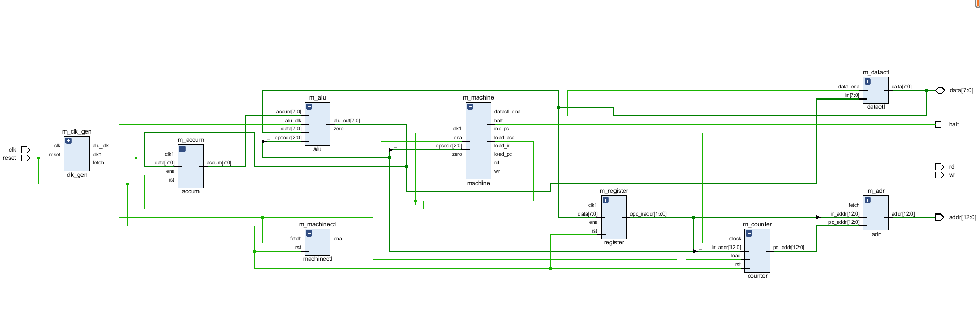Select the addr[12:0] output port symbol

click(x=939, y=217)
